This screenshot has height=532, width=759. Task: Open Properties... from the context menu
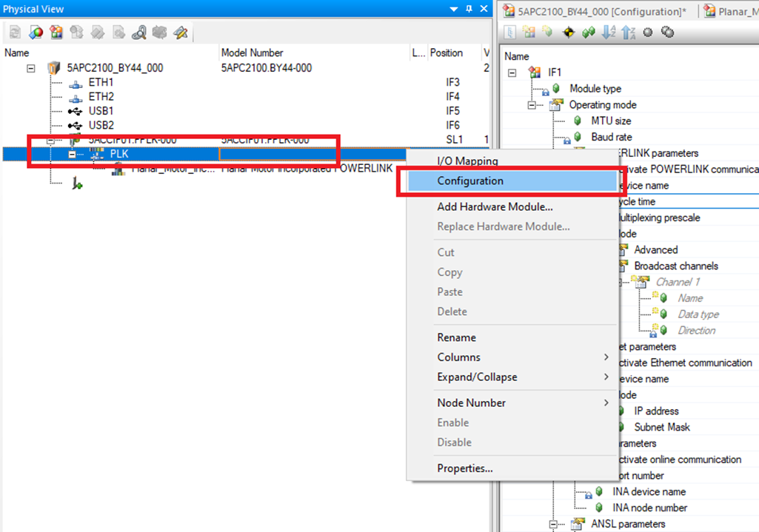[465, 468]
